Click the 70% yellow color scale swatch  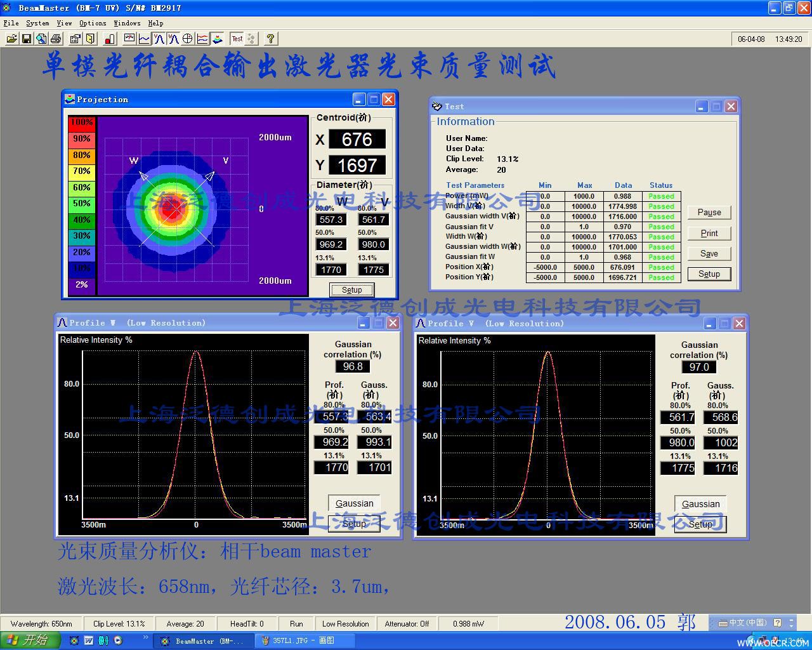point(82,171)
